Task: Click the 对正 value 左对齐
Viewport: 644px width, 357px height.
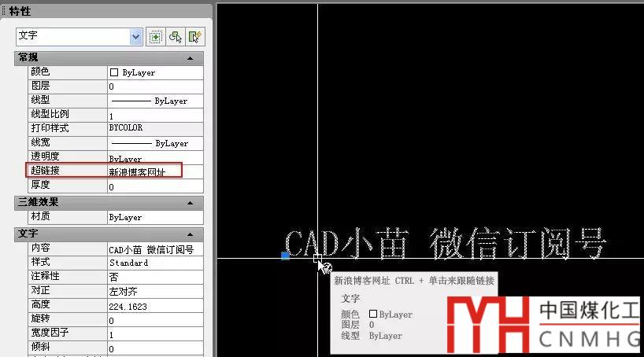Action: click(155, 292)
